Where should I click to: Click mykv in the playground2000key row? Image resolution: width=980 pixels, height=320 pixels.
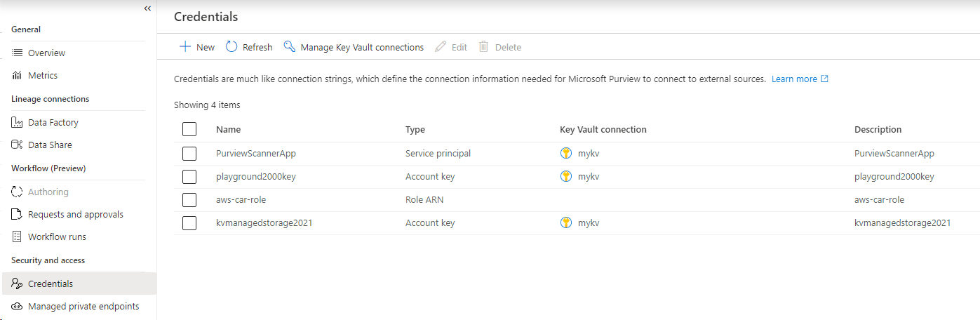(589, 176)
